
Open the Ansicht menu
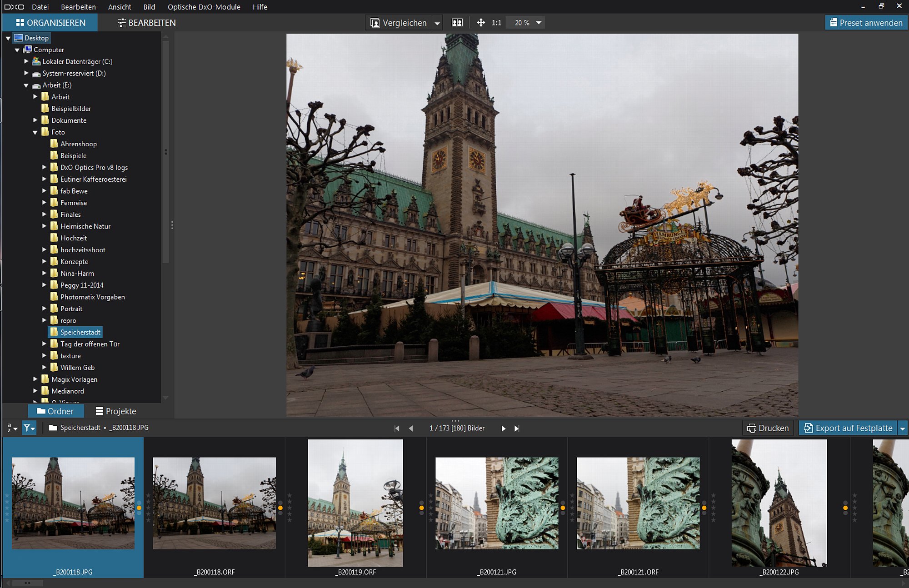point(120,7)
